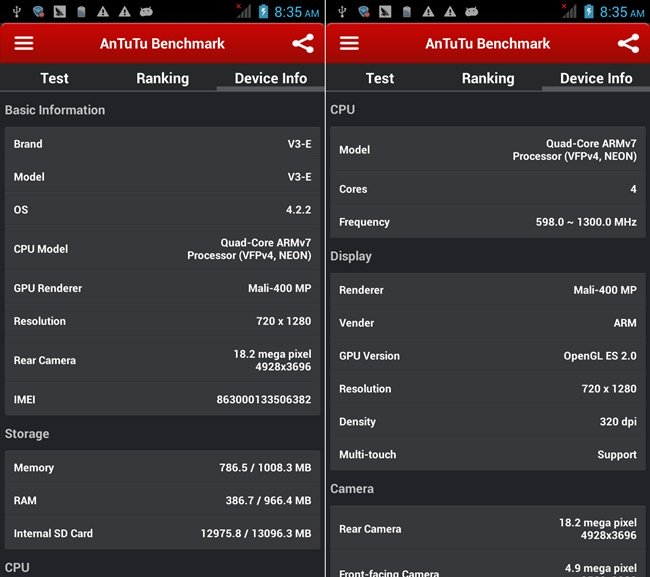The image size is (650, 577).
Task: Open the hamburger menu in left screen
Action: pos(24,44)
